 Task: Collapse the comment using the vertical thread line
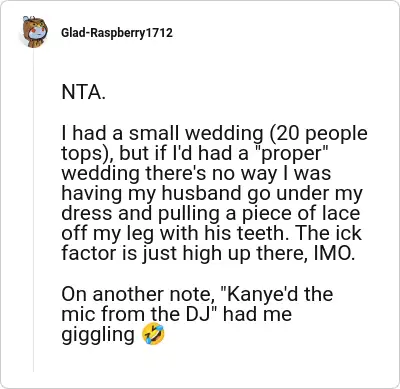coord(34,212)
